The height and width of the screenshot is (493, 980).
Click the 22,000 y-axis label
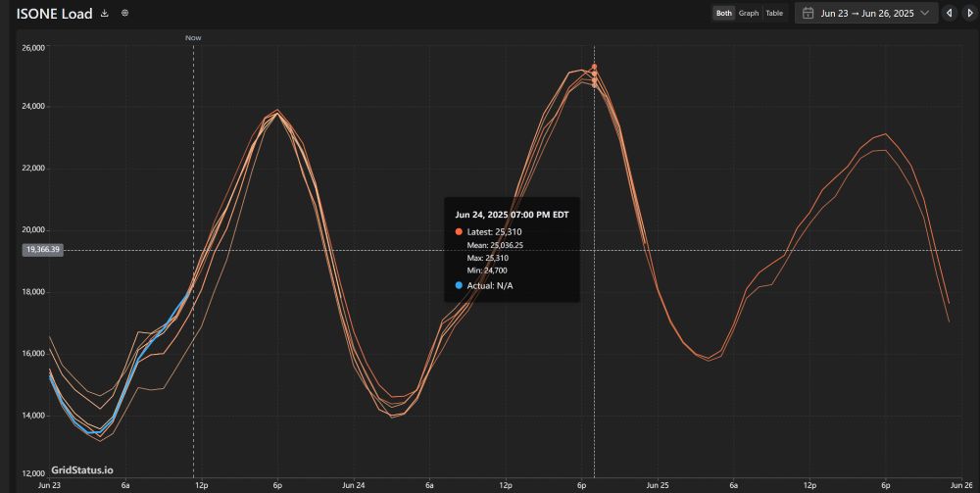[x=33, y=169]
